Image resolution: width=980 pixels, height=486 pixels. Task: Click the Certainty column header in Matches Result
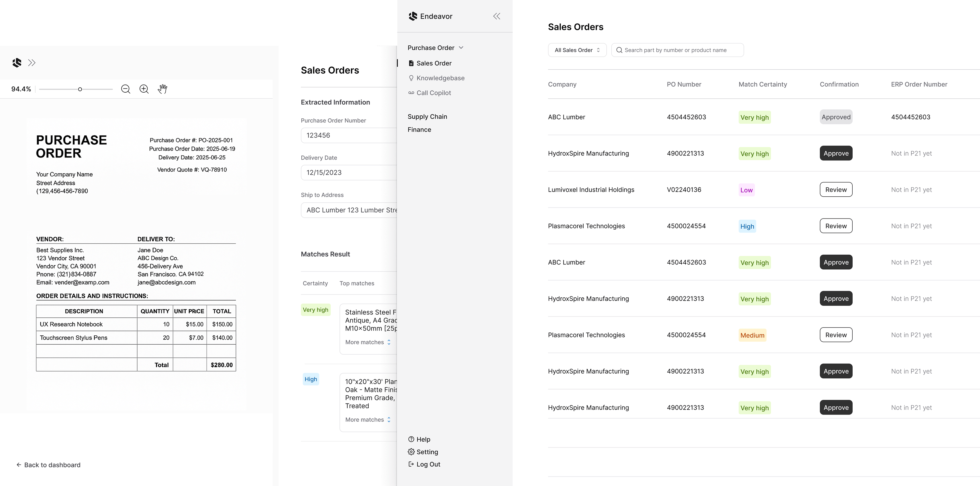(315, 283)
